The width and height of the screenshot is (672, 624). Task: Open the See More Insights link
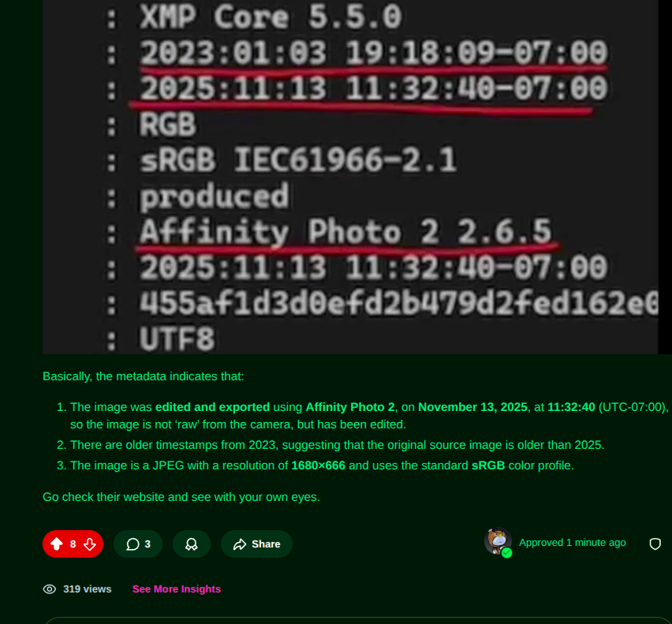pos(177,589)
